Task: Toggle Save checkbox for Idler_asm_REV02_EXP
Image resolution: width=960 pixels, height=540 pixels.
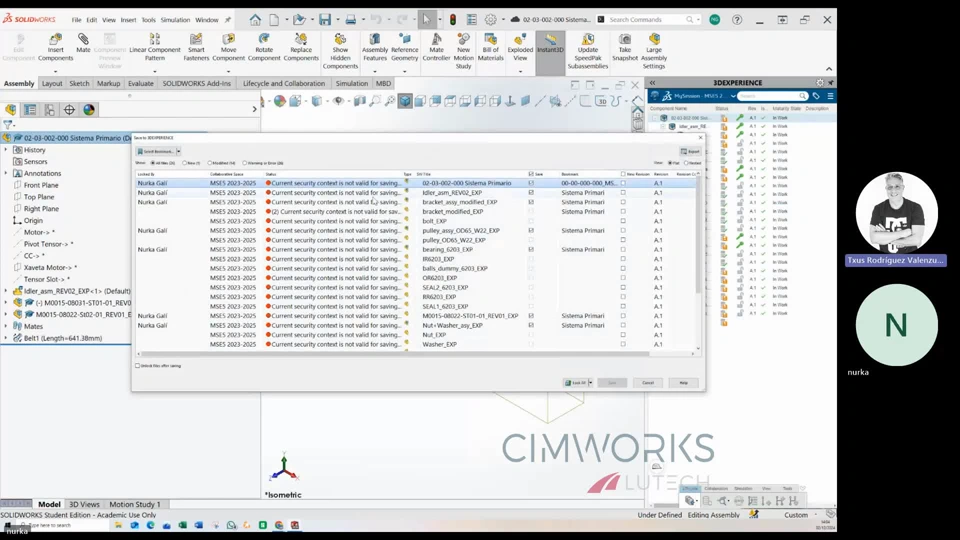Action: click(531, 192)
